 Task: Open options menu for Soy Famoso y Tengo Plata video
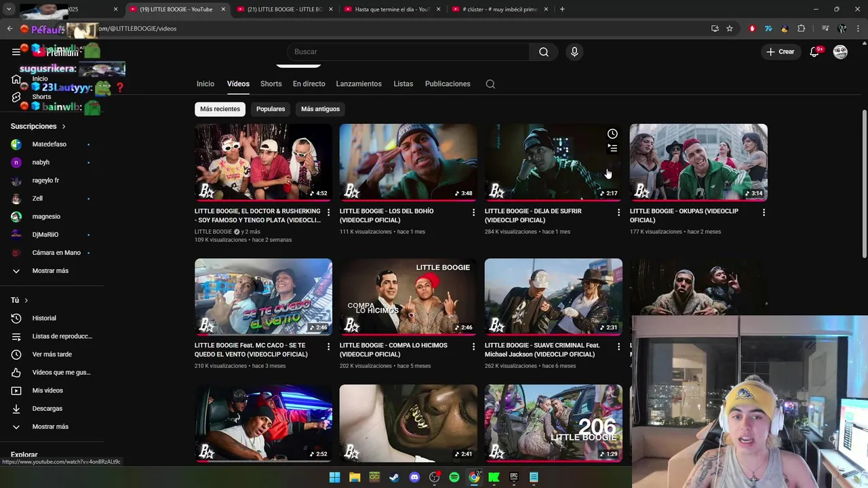coord(328,212)
